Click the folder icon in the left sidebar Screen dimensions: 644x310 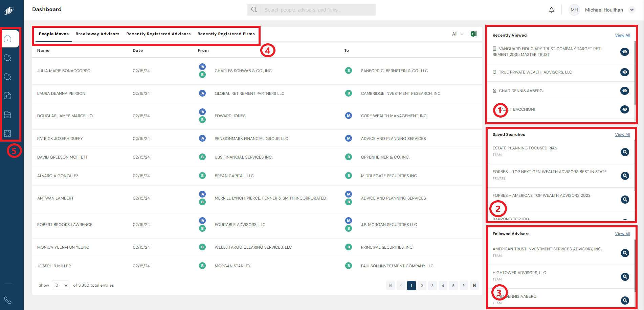coord(8,115)
